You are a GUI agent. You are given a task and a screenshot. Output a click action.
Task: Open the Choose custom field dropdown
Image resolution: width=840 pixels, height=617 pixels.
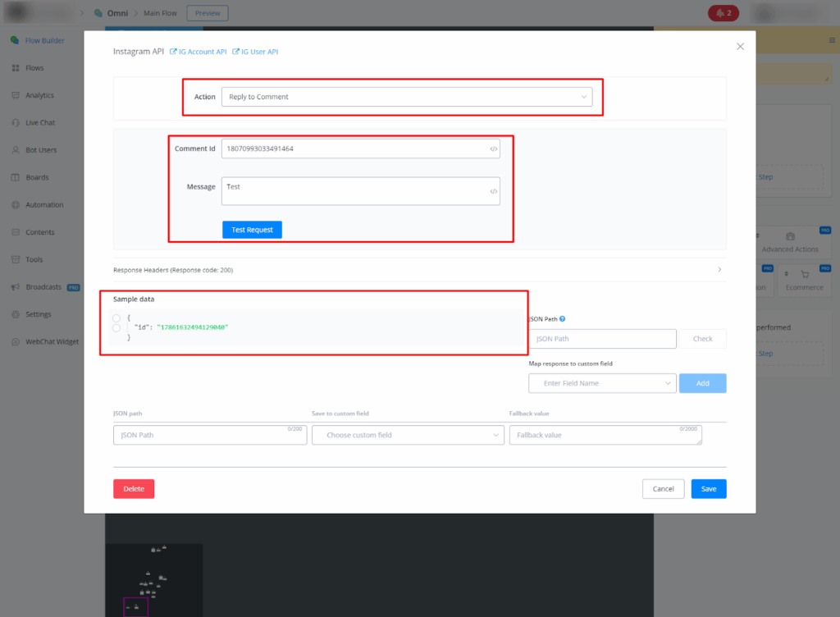click(x=408, y=435)
